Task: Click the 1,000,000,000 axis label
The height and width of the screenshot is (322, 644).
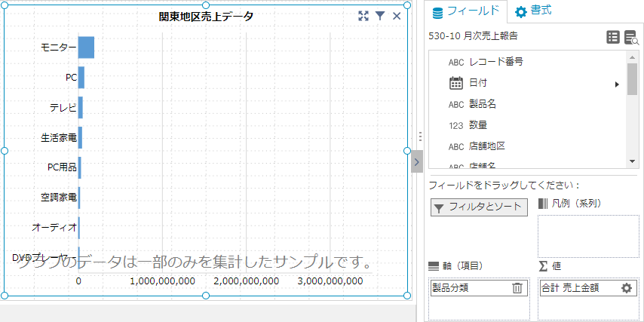Action: pos(163,281)
